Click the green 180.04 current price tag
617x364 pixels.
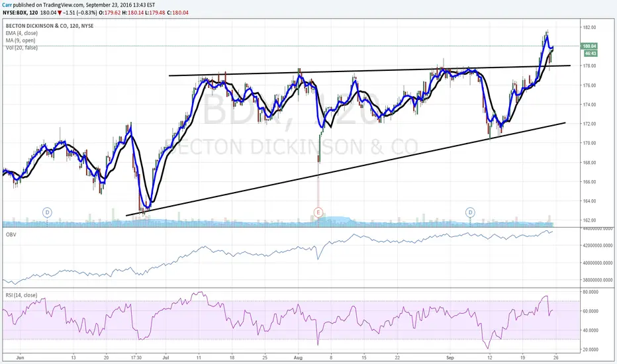589,46
